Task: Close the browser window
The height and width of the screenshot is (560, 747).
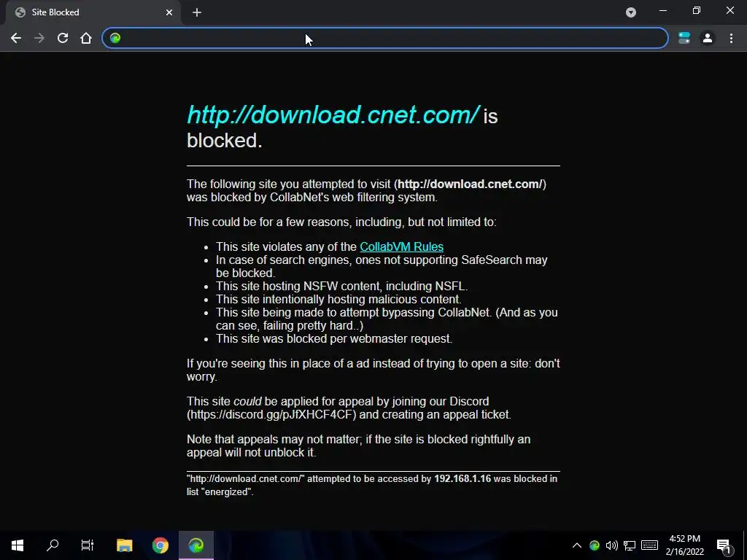Action: pyautogui.click(x=729, y=10)
